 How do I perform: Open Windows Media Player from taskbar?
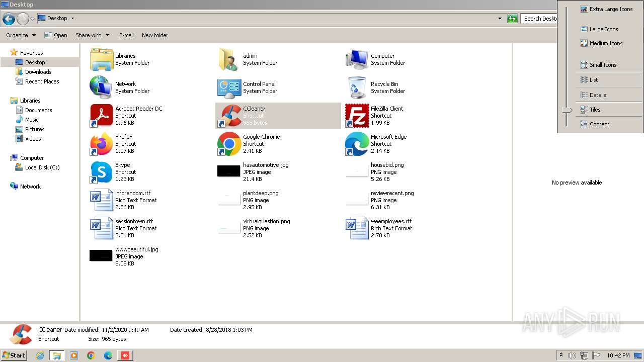pos(74,355)
